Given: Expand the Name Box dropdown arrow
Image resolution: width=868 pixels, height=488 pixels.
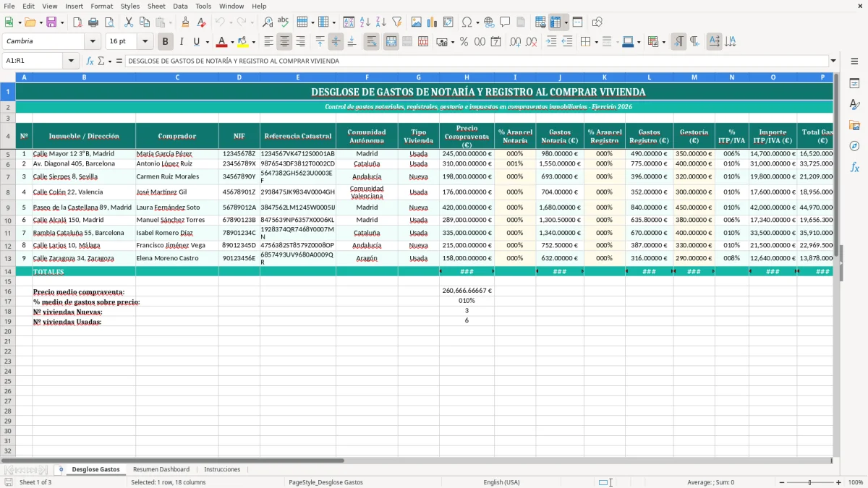Looking at the screenshot, I should coord(71,61).
